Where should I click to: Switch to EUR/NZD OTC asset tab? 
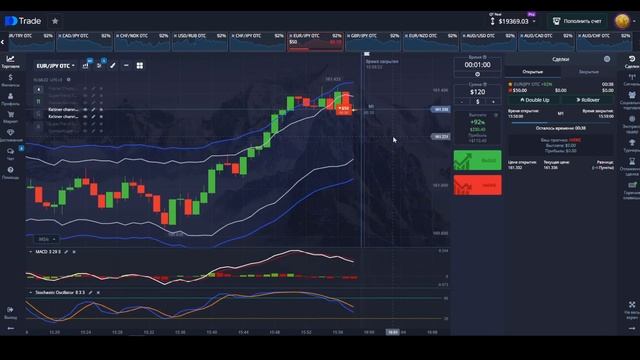click(431, 41)
